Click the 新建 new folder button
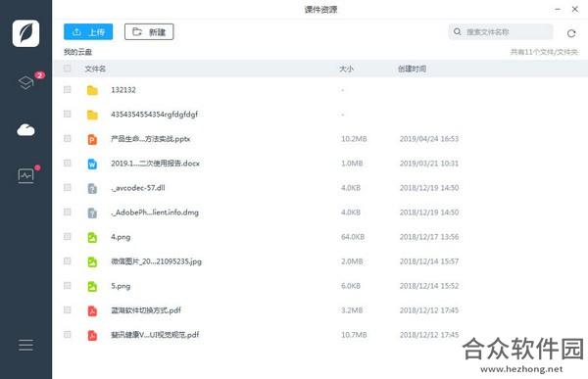This screenshot has height=379, width=588. [x=149, y=32]
